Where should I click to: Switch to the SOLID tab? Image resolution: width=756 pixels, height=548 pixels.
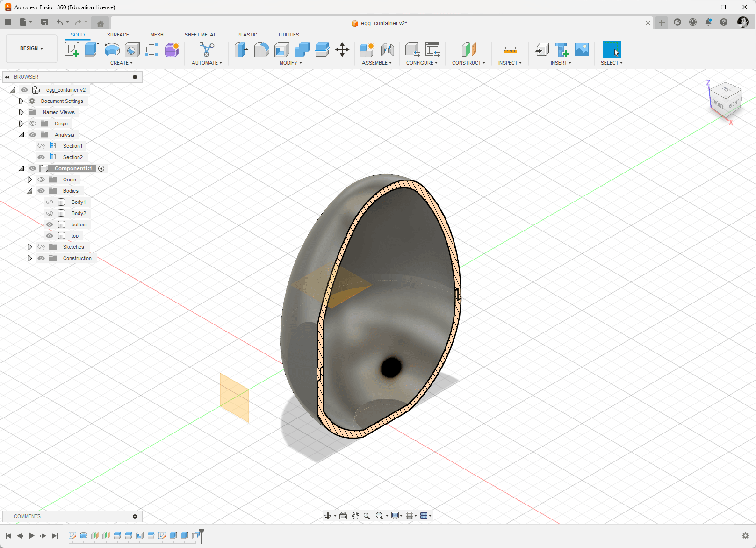point(78,35)
